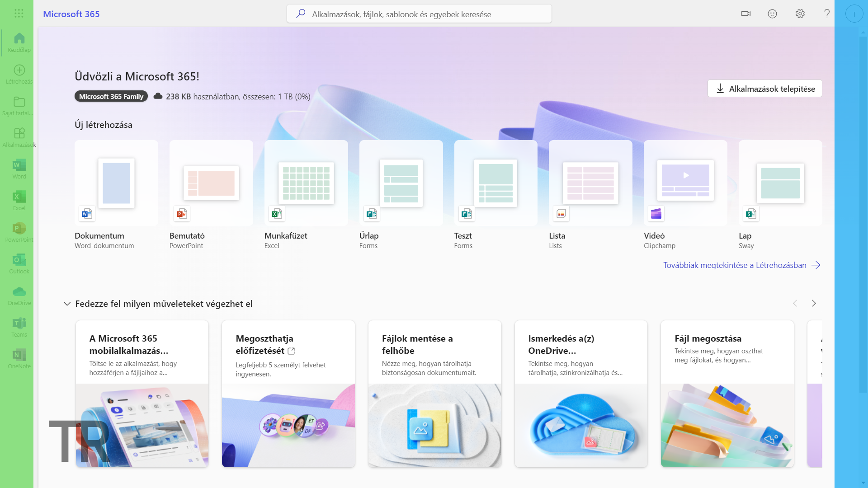Launch Outlook from the sidebar
Viewport: 868px width, 488px height.
(x=19, y=264)
